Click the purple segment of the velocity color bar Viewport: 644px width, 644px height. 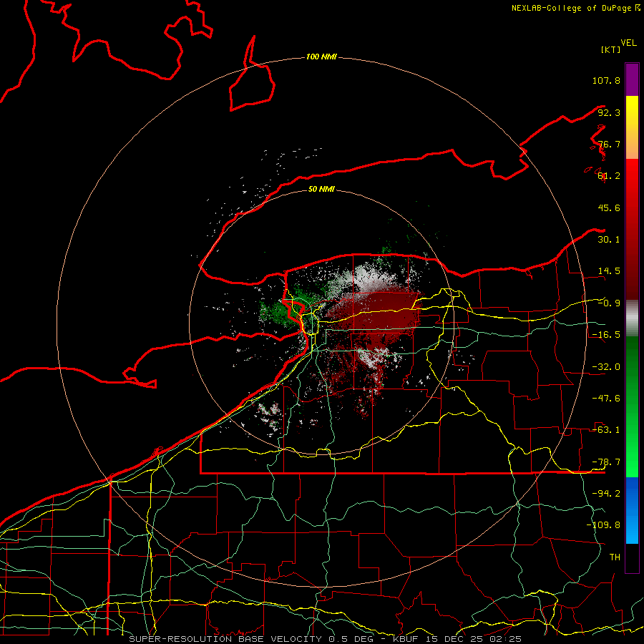pyautogui.click(x=632, y=80)
